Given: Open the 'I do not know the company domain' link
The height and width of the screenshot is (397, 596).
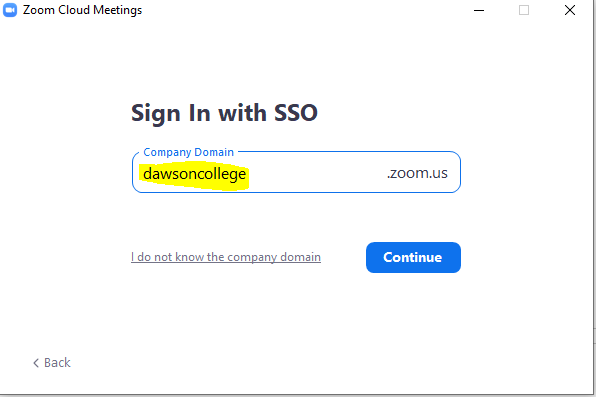Looking at the screenshot, I should pyautogui.click(x=226, y=257).
